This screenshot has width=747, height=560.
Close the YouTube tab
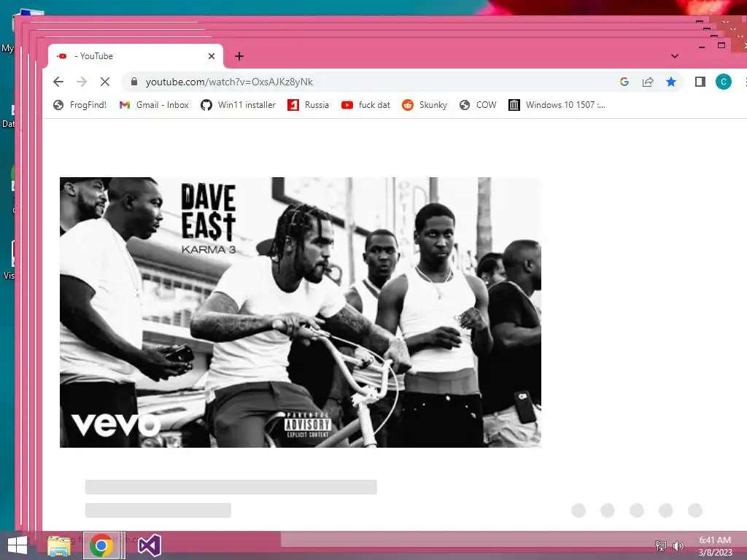(x=212, y=56)
